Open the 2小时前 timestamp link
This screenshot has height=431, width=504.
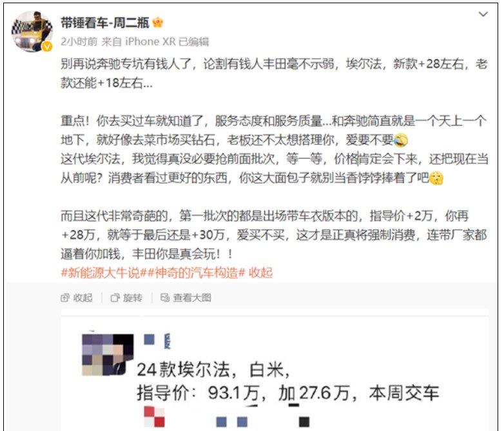click(79, 41)
